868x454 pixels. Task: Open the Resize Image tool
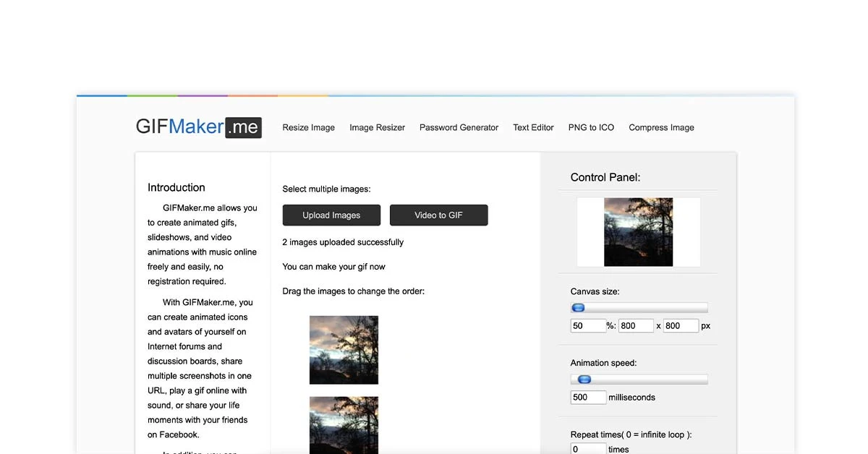pyautogui.click(x=308, y=127)
